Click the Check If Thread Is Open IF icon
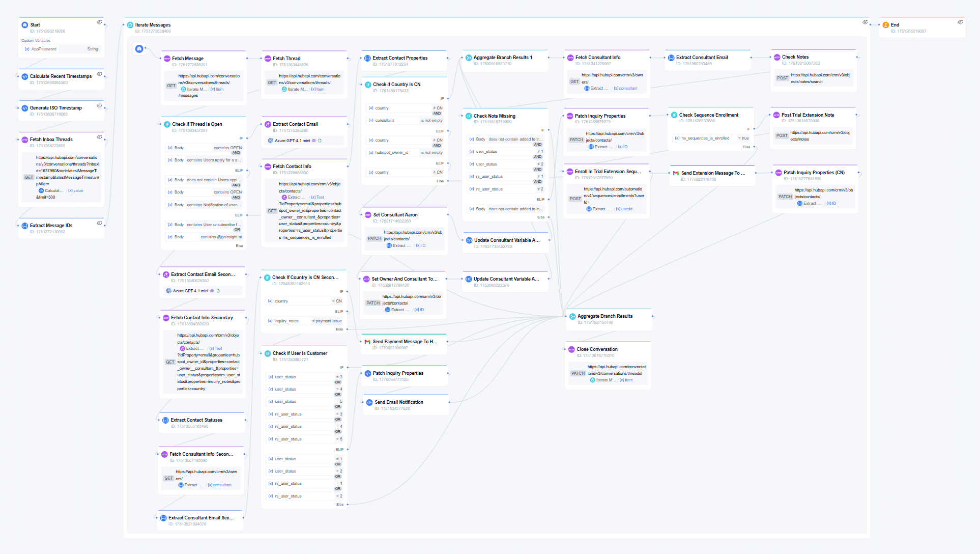Screen dimensions: 980x554 point(167,124)
